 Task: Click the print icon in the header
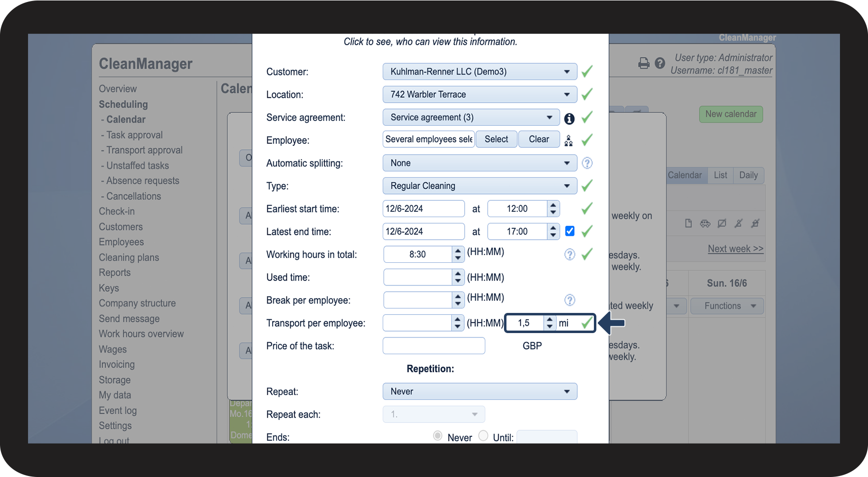coord(644,63)
